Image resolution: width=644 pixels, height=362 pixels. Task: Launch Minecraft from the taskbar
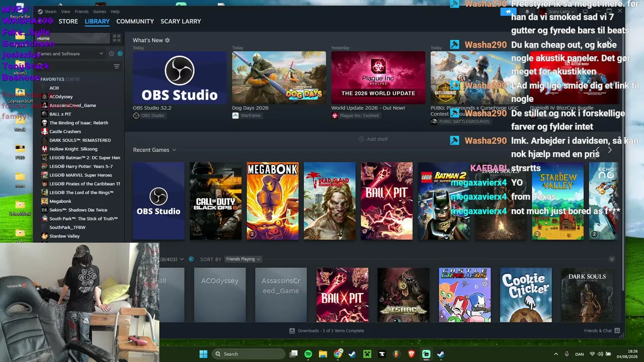pos(367,354)
